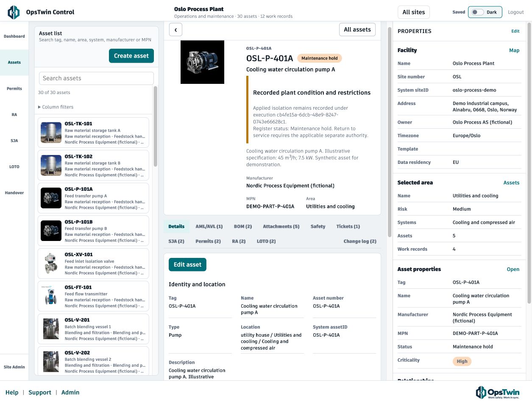Open the Attachments (5) tab

click(281, 227)
